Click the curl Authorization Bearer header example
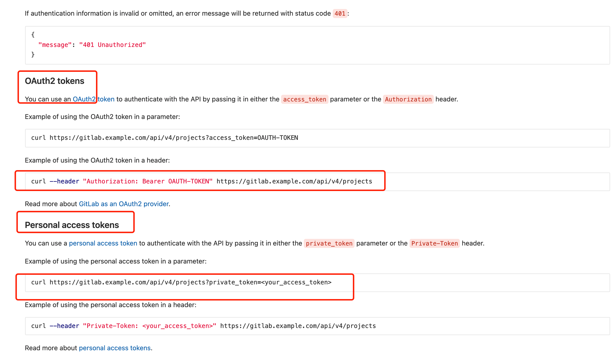The width and height of the screenshot is (611, 364). pyautogui.click(x=201, y=181)
